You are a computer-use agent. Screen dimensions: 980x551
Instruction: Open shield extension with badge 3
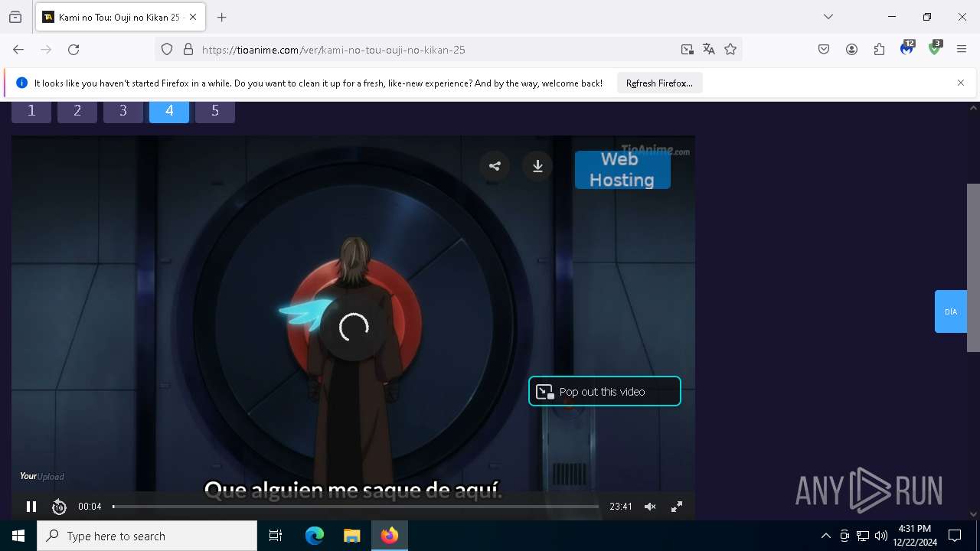[x=935, y=49]
